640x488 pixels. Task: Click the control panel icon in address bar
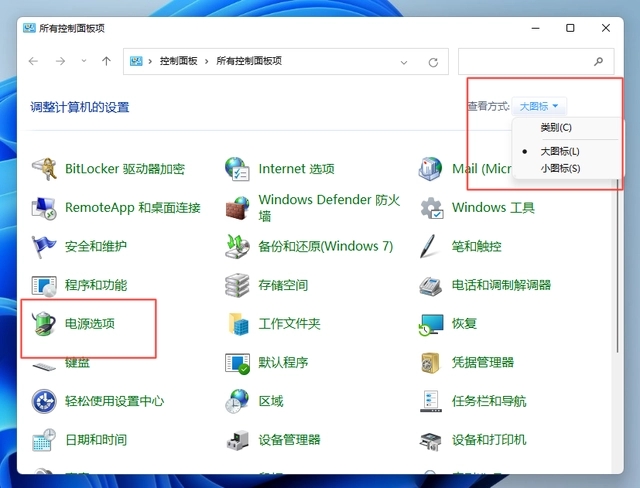(136, 61)
